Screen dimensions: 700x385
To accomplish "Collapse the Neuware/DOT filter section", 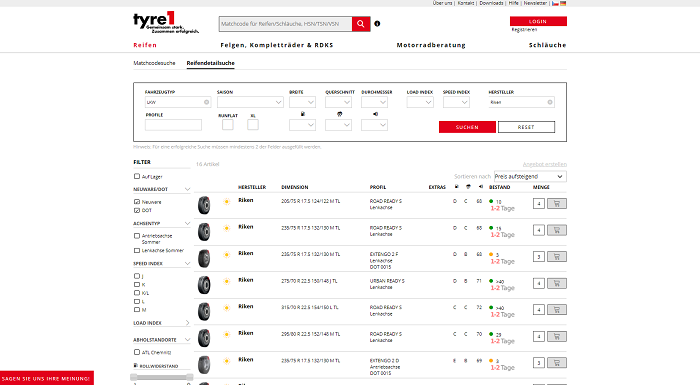I will point(187,189).
